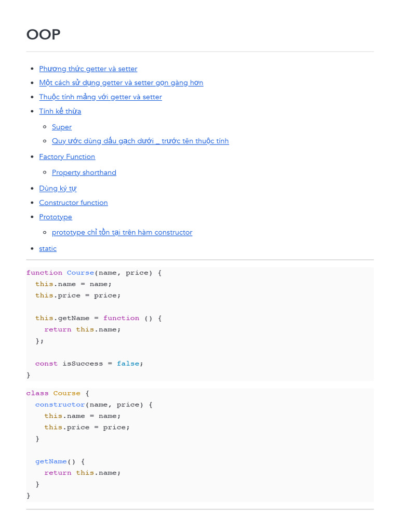
Task: Click the 'Dùng ký tự' link
Action: pos(58,188)
